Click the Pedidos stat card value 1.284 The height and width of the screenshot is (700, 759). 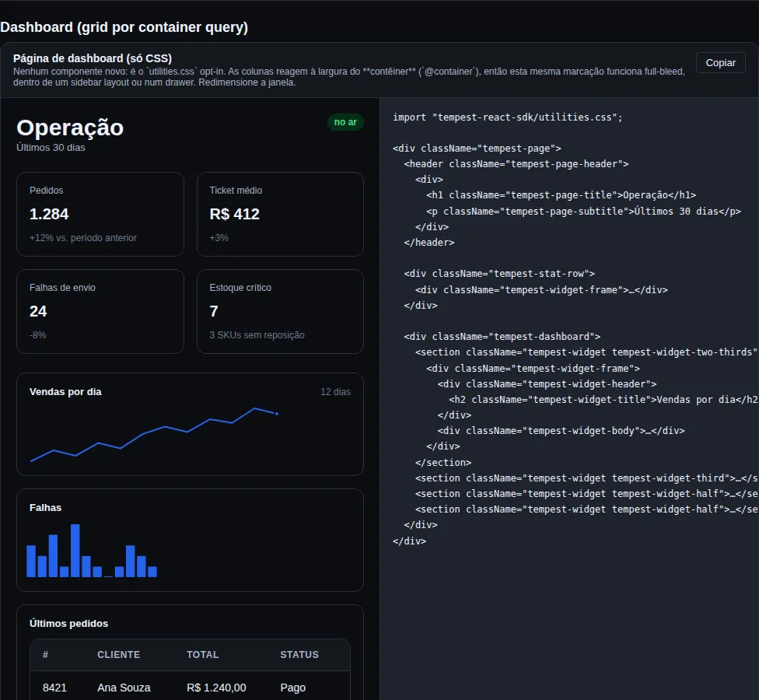(49, 214)
